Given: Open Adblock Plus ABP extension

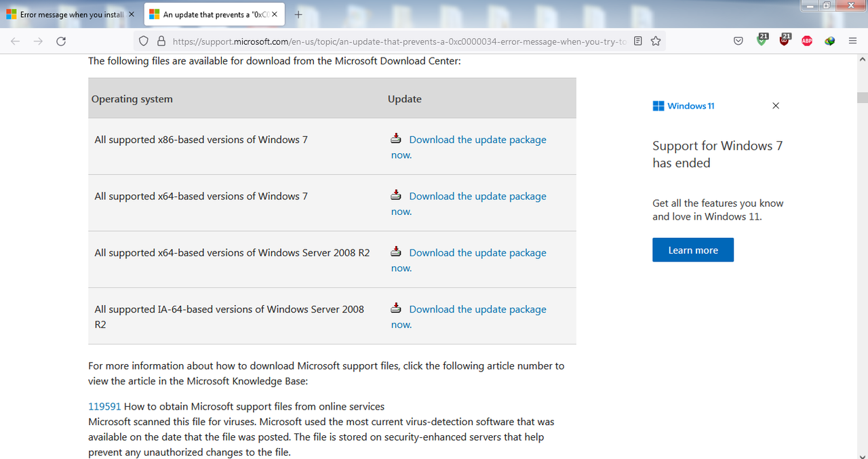Looking at the screenshot, I should (807, 41).
